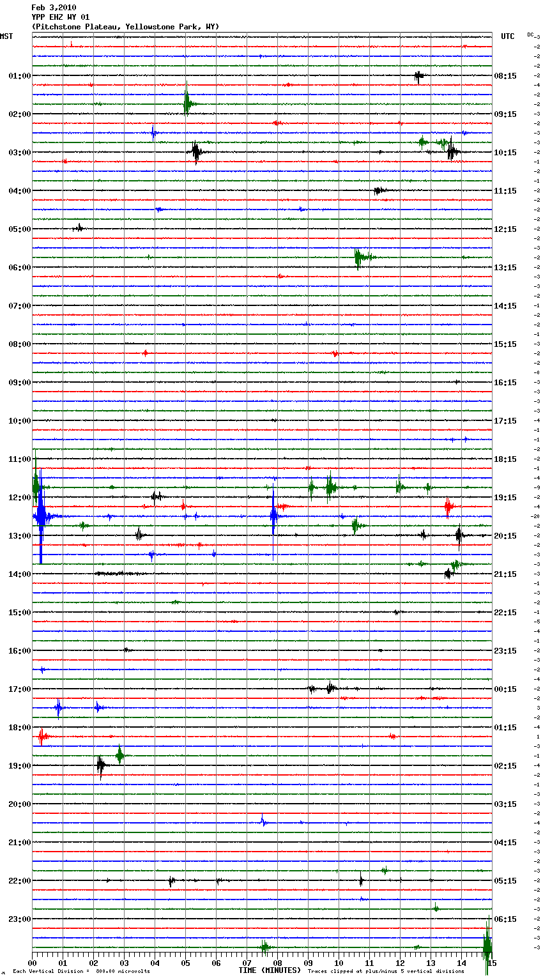Select the 11:00 MST row label

pos(20,459)
